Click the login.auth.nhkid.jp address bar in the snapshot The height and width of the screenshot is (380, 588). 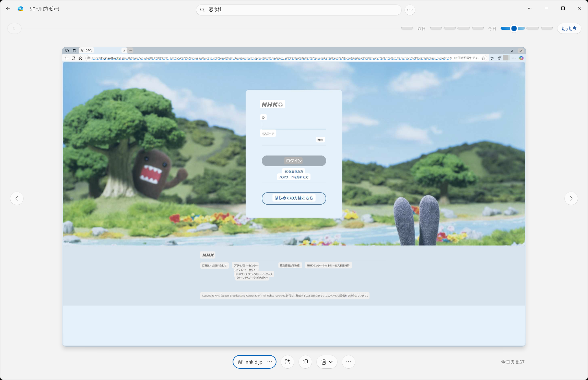(286, 58)
